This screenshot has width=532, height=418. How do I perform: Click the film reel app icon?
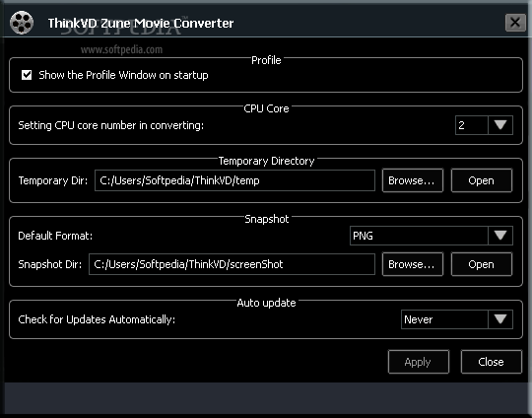pos(22,23)
